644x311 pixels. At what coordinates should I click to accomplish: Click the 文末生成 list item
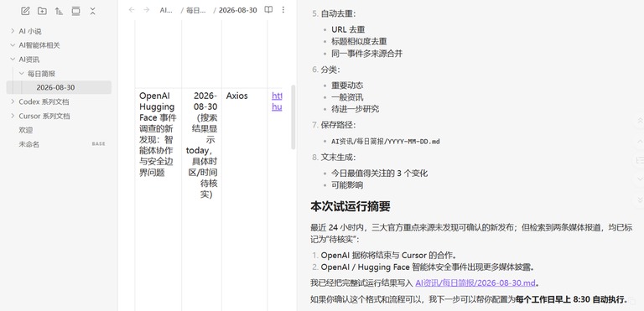(x=339, y=158)
